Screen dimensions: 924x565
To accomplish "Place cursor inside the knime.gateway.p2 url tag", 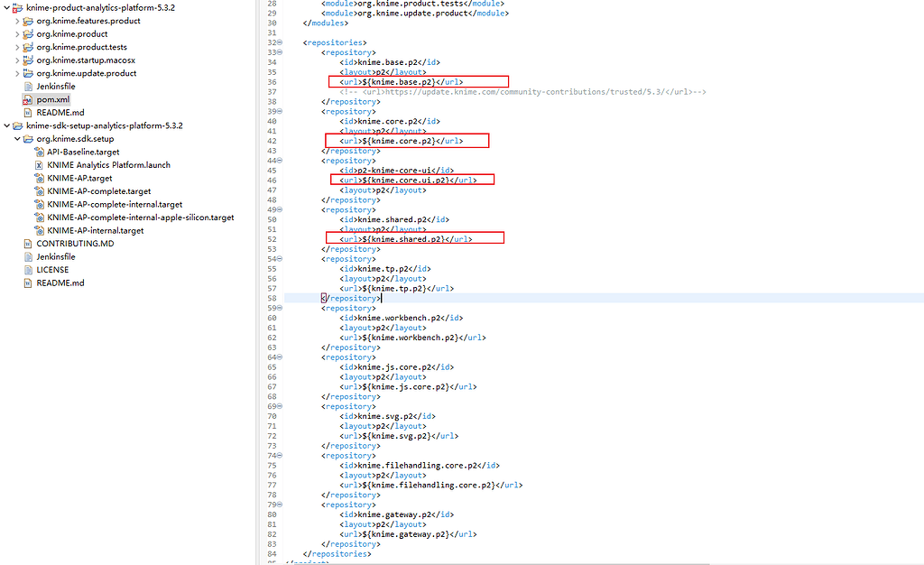I will [x=407, y=533].
